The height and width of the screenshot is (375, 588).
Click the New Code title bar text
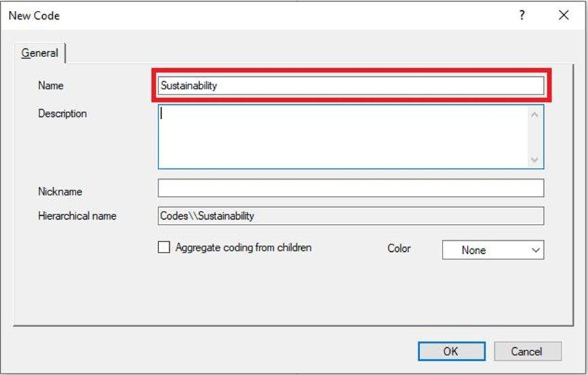pos(34,16)
